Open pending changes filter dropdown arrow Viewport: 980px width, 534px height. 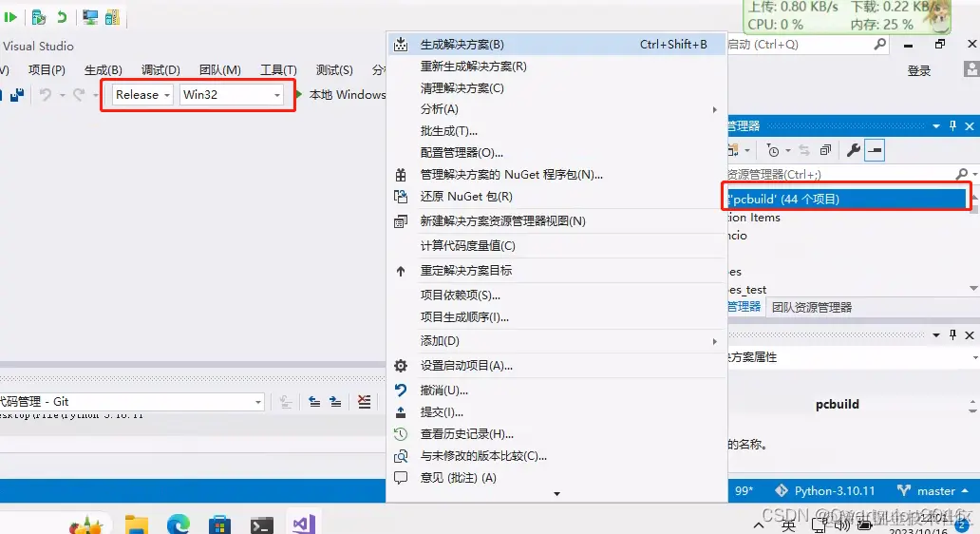click(787, 151)
